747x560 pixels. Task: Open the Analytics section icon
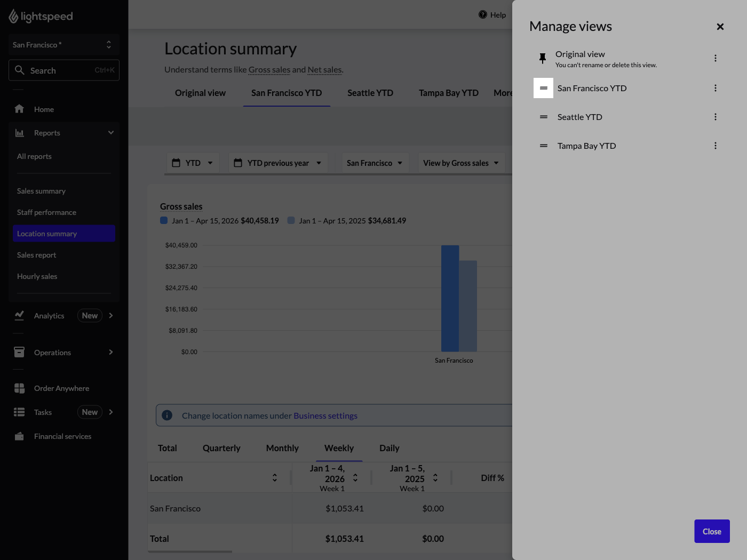coord(19,315)
